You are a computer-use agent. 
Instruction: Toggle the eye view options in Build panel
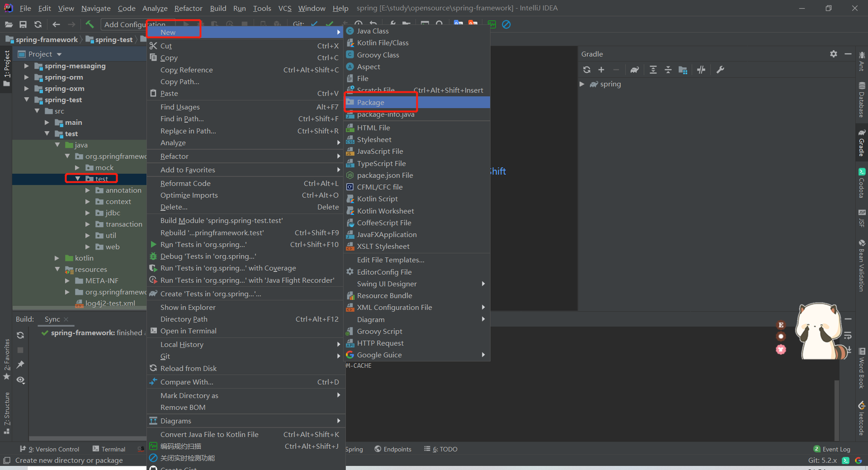[x=20, y=380]
